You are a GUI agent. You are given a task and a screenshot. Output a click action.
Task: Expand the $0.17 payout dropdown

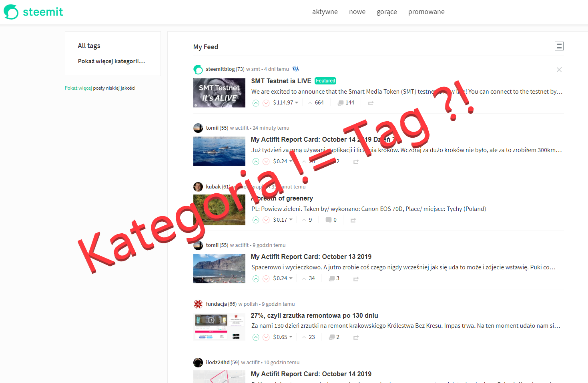coord(283,220)
